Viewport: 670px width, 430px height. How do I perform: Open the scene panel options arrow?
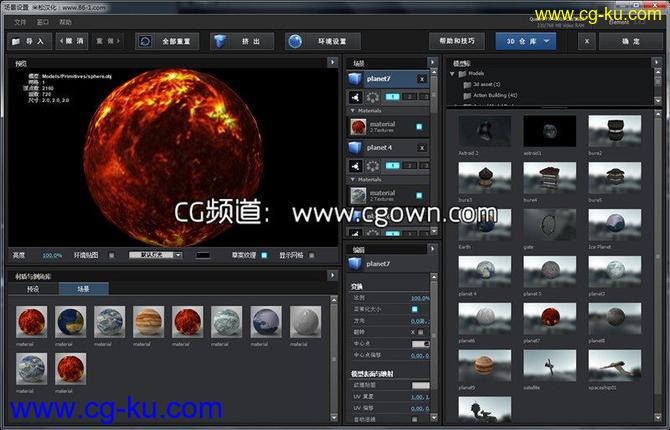tap(432, 62)
